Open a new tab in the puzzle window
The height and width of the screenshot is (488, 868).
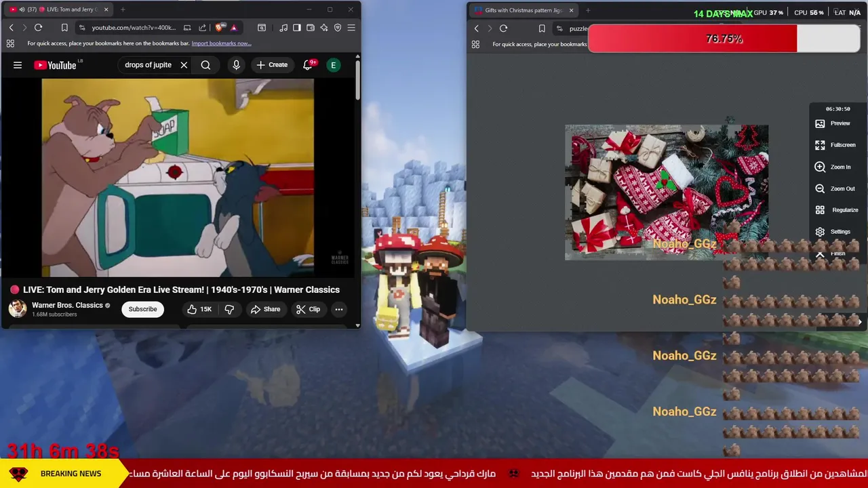[x=588, y=10]
